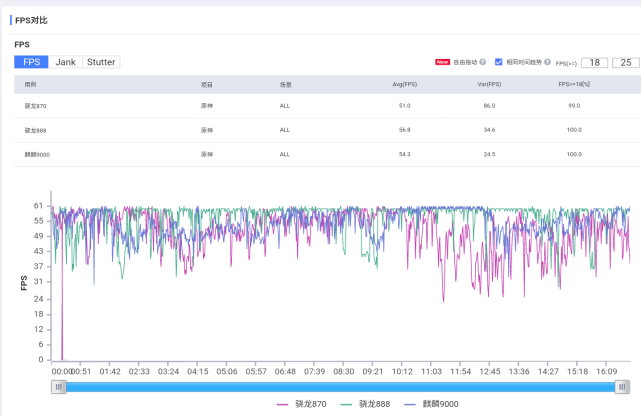Toggle the 相同时间趋势 checkbox
641x416 pixels.
(x=499, y=62)
